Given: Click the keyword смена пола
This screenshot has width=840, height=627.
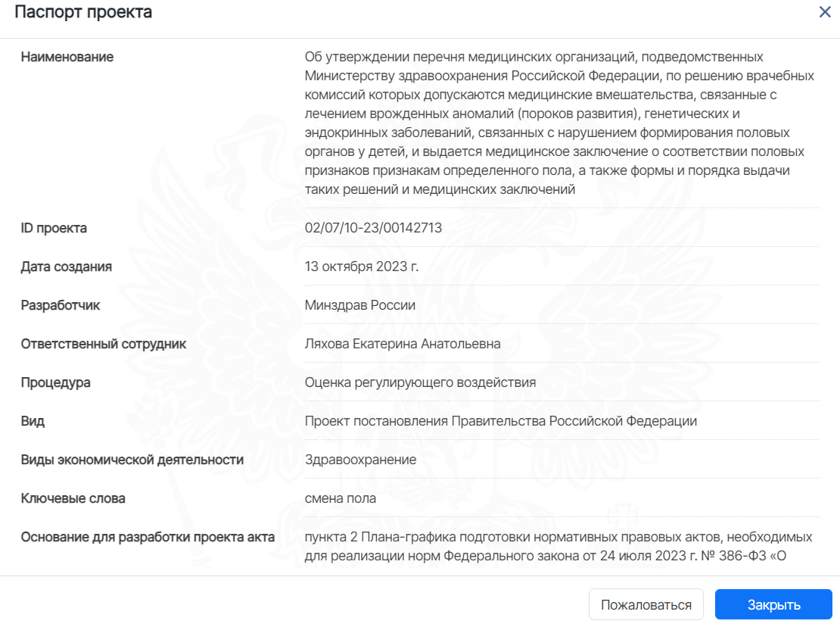Looking at the screenshot, I should [341, 498].
